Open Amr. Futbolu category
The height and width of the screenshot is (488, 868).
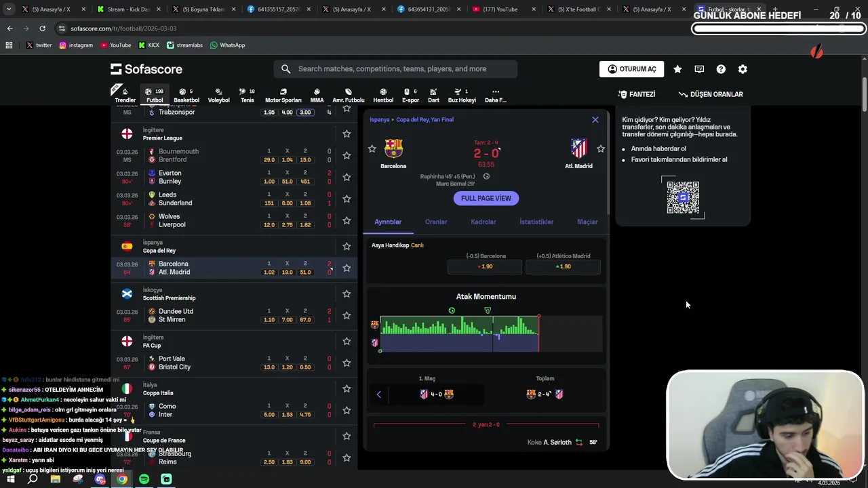348,95
